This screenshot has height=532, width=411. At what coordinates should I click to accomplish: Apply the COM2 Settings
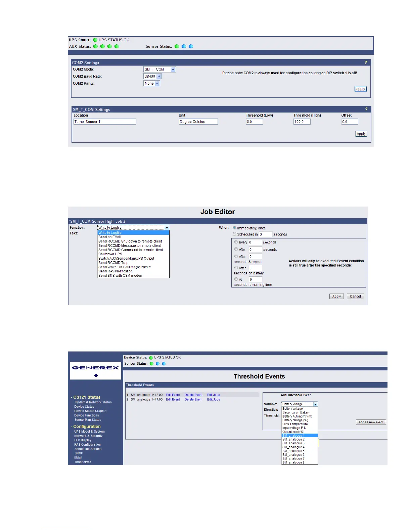coord(361,89)
